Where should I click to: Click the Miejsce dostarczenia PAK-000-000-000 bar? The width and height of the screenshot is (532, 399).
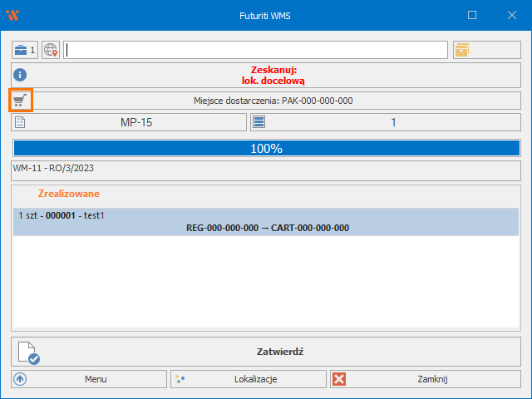click(273, 101)
